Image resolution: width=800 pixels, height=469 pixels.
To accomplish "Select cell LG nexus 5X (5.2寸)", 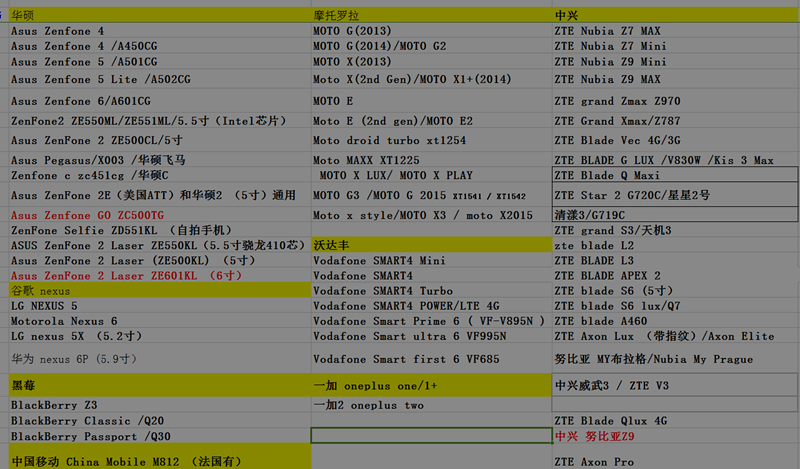I will (160, 336).
